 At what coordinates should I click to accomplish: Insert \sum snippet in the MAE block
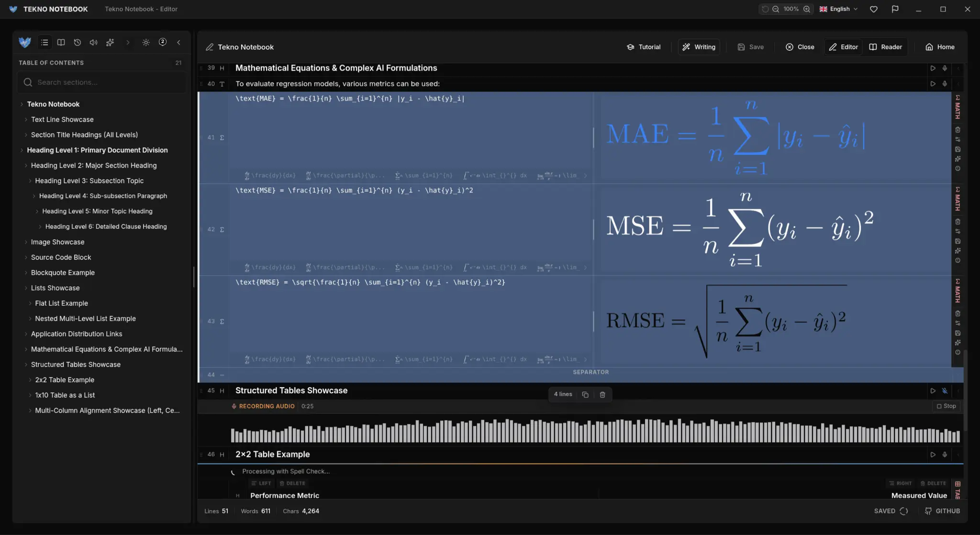[423, 176]
